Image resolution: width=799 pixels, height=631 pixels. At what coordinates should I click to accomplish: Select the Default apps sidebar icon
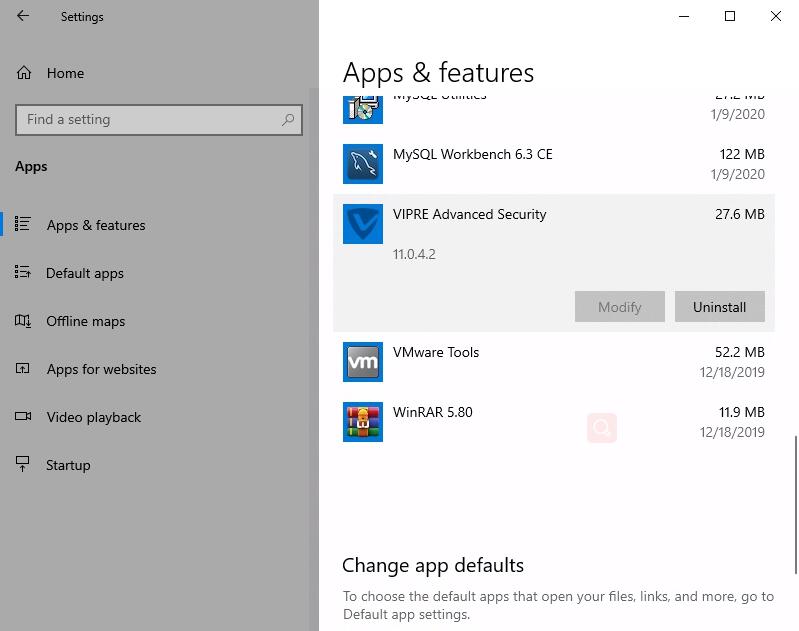(x=23, y=272)
